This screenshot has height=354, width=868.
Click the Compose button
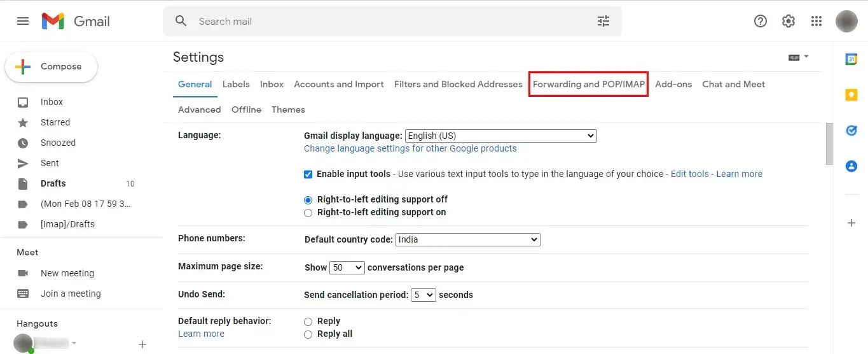point(52,67)
